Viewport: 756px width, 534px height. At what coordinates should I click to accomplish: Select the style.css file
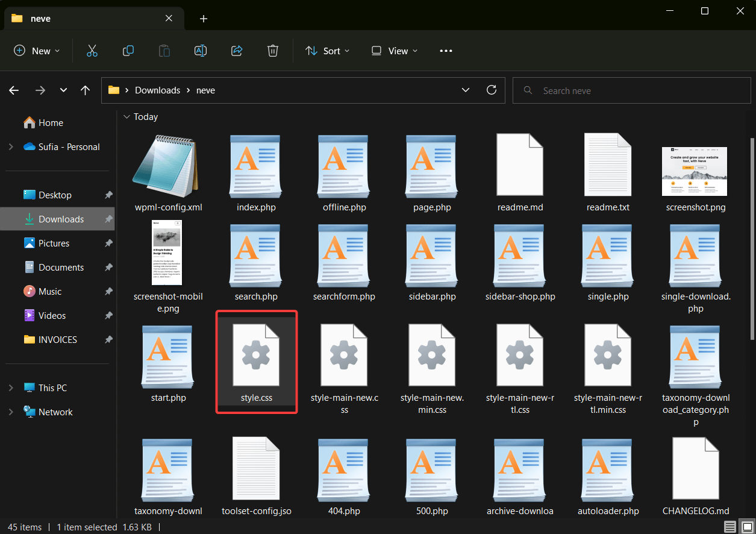[x=256, y=360]
